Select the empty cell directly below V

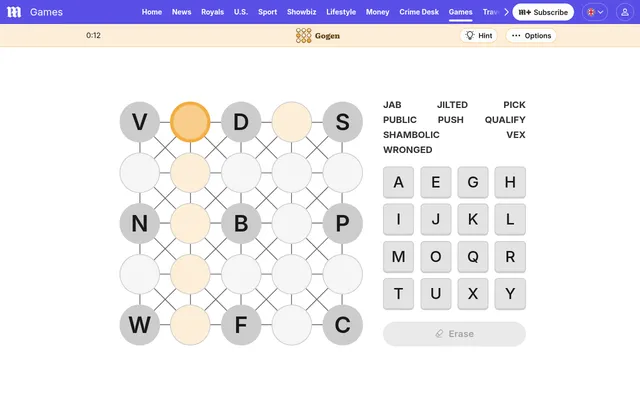(140, 173)
